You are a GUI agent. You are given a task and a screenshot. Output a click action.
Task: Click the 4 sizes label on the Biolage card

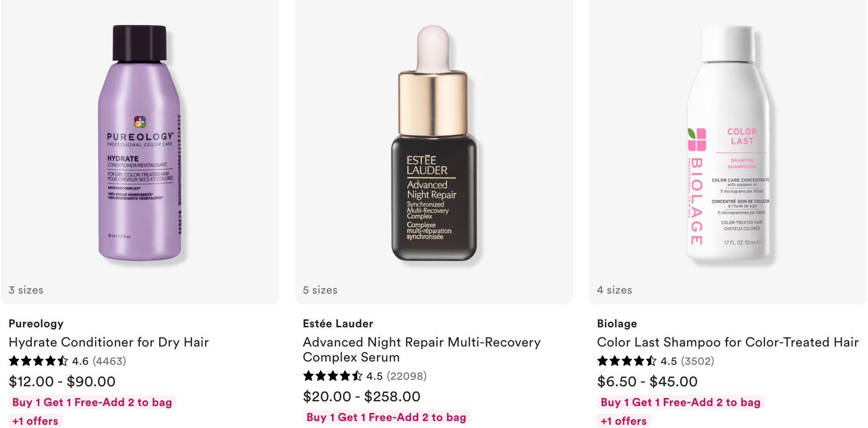615,290
